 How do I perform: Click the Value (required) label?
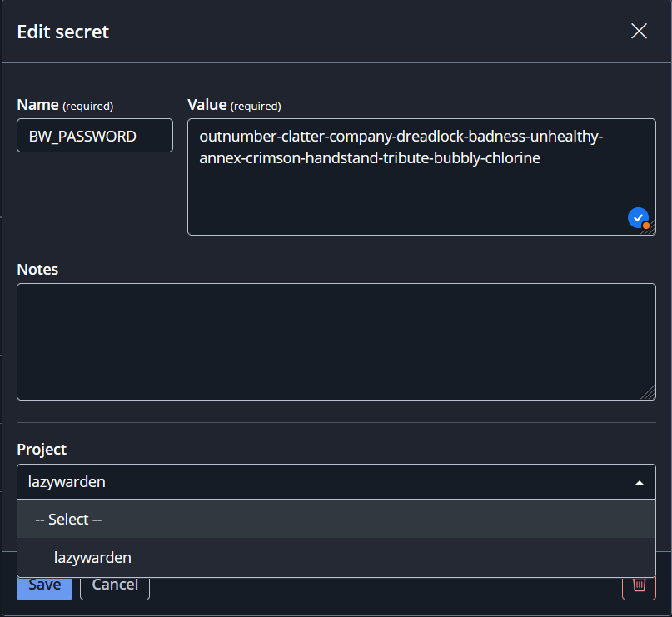234,105
